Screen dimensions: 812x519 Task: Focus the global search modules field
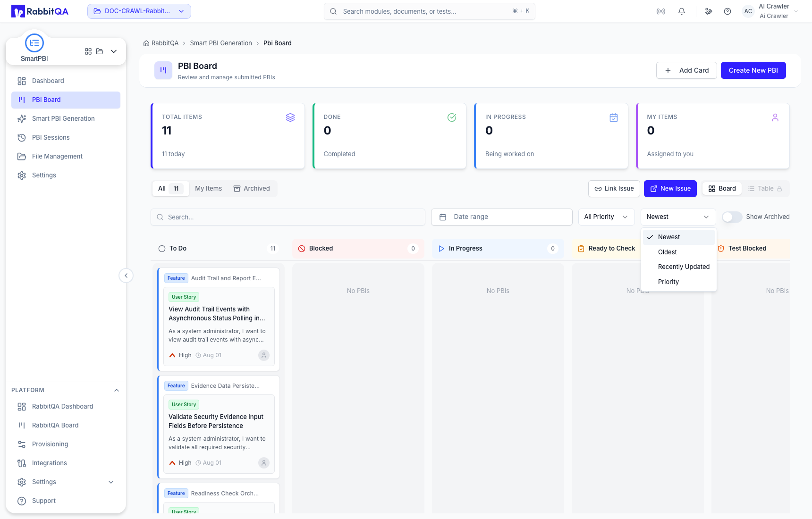tap(429, 11)
